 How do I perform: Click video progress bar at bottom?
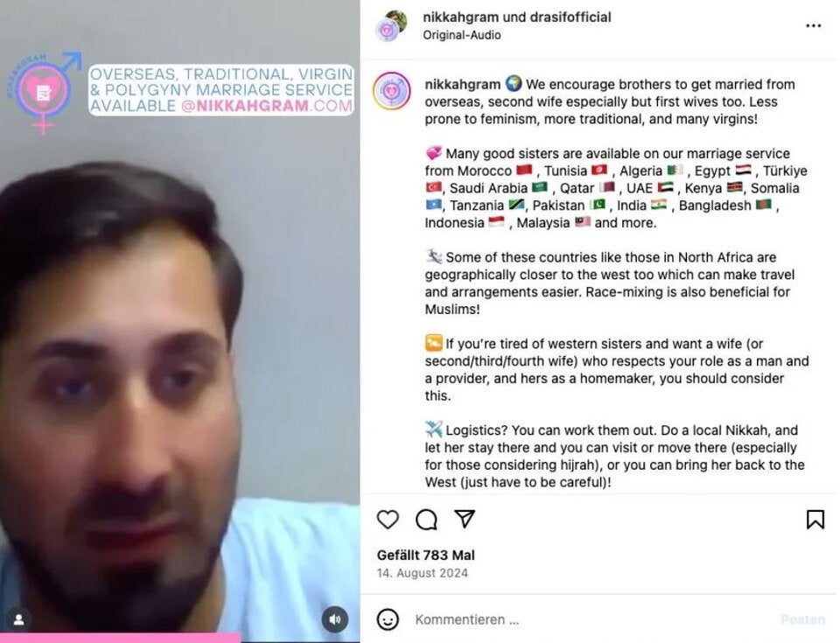pos(180,638)
